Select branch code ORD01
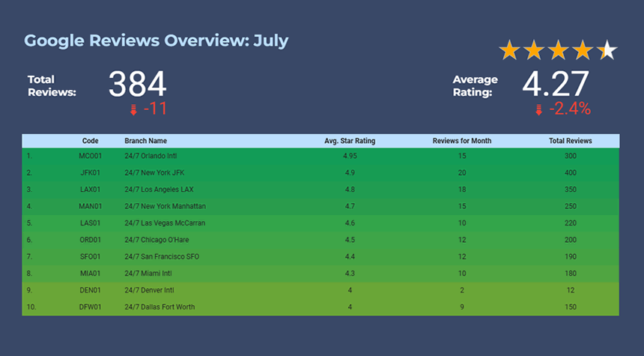 pyautogui.click(x=91, y=240)
